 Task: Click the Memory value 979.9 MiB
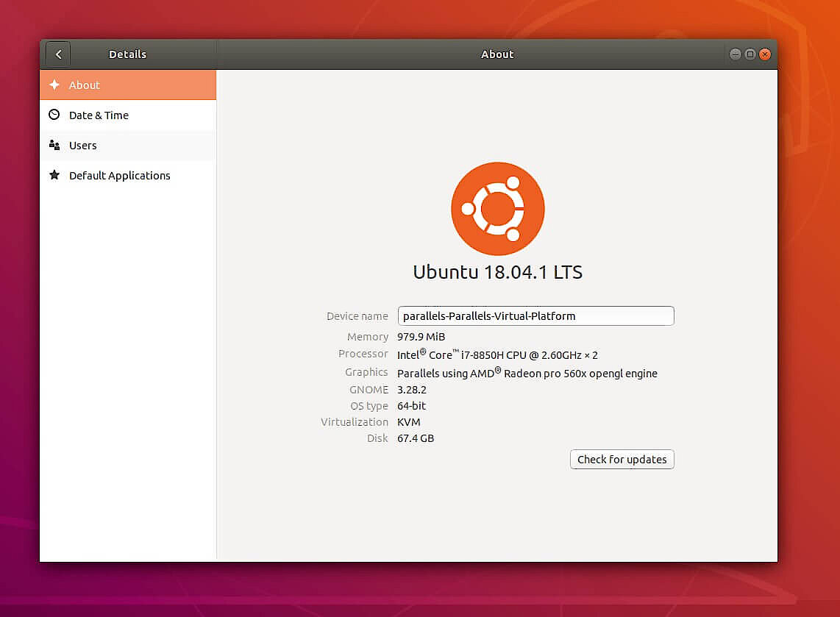(x=421, y=337)
